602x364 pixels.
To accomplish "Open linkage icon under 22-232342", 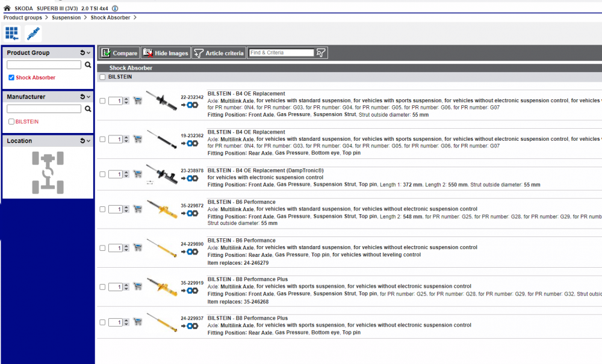I will pos(190,105).
